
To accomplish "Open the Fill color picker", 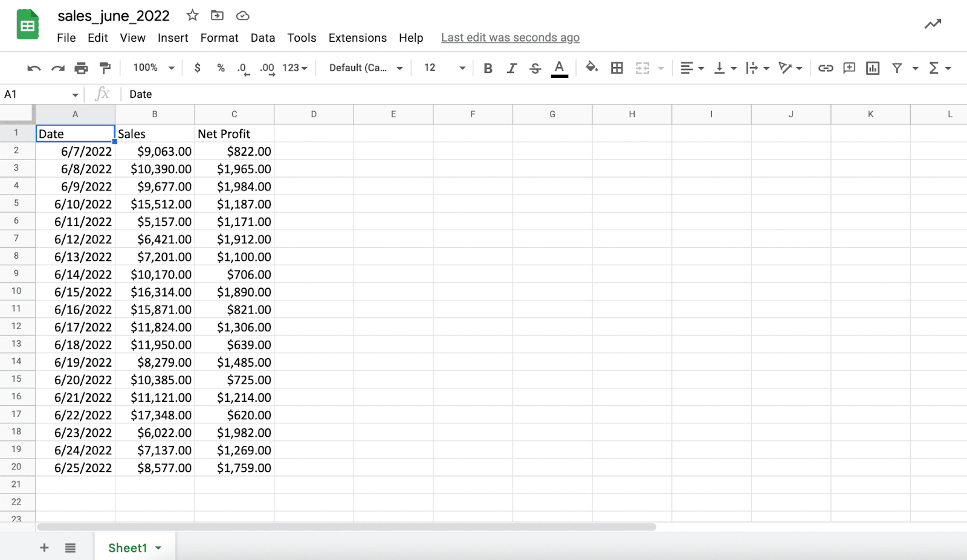I will (x=592, y=68).
